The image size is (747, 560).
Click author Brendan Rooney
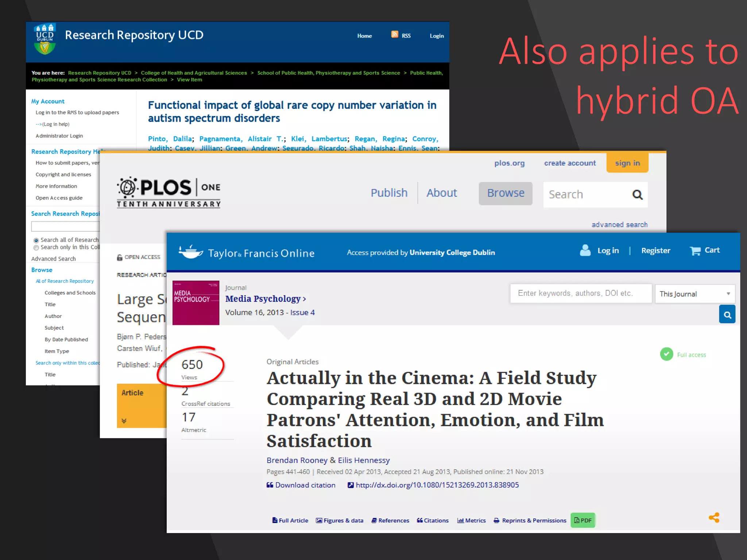[297, 460]
